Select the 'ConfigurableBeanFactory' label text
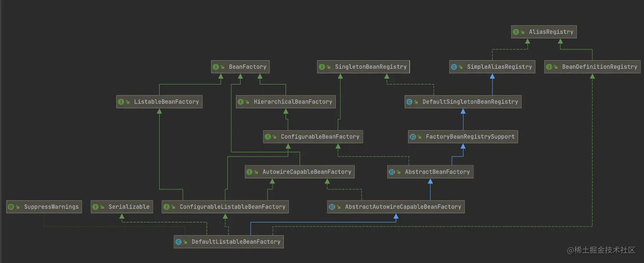Screen dimensions: 644x263 pyautogui.click(x=320, y=137)
